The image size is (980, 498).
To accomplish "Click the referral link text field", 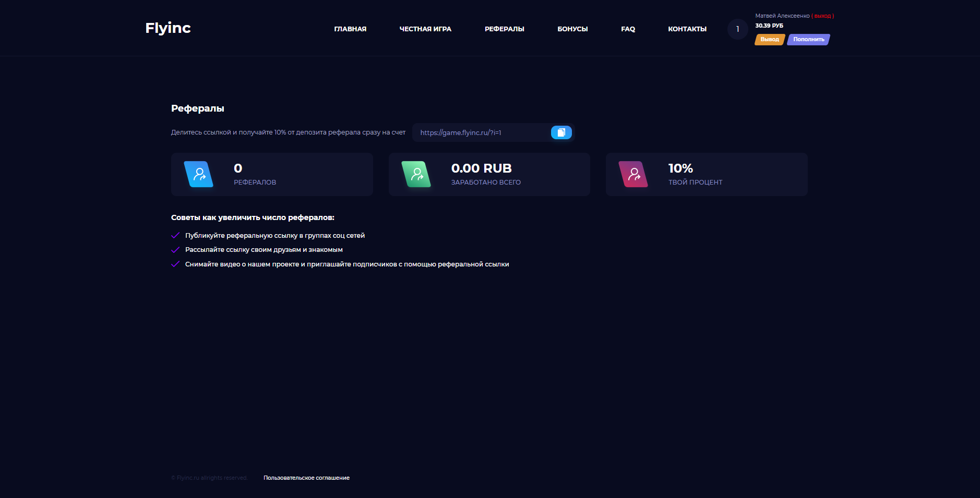I will (x=480, y=133).
